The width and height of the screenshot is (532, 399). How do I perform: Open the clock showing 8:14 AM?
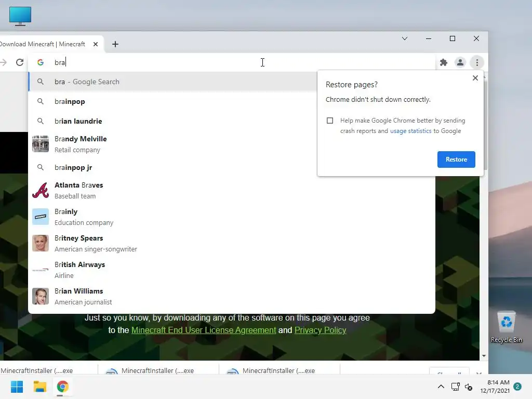pyautogui.click(x=495, y=387)
